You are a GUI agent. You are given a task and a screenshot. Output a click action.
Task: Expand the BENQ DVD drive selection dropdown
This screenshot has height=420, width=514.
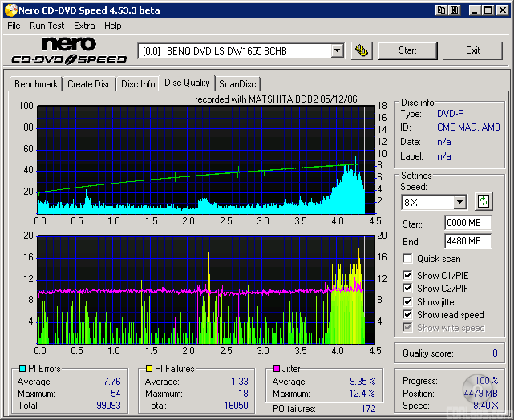point(337,50)
